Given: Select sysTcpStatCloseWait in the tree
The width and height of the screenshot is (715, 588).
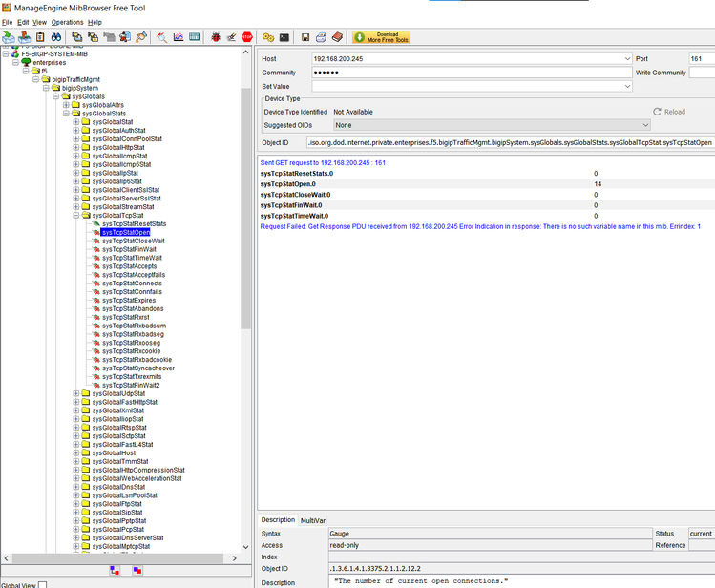Looking at the screenshot, I should tap(133, 241).
